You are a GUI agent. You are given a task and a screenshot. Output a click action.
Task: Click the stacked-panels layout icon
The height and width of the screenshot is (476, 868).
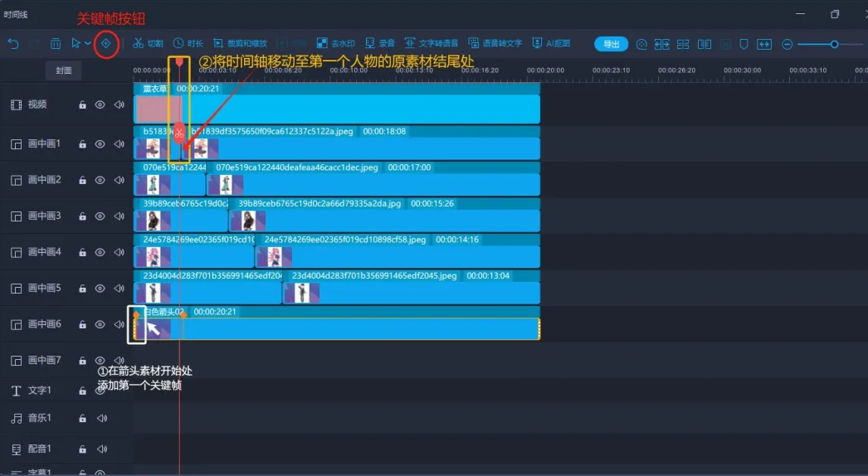683,44
